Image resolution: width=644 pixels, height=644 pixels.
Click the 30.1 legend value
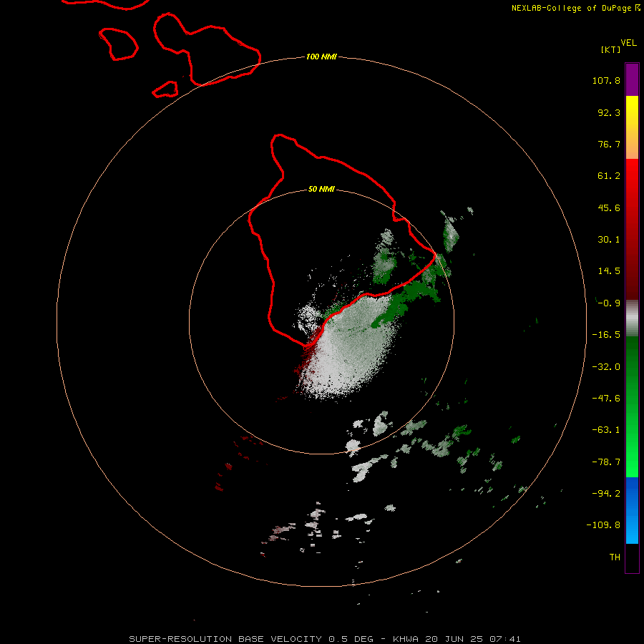[609, 240]
